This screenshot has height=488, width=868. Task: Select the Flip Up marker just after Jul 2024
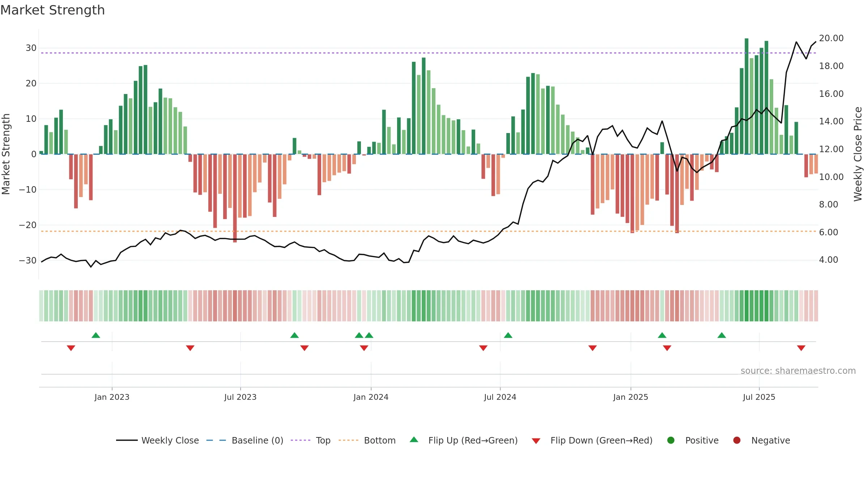pyautogui.click(x=508, y=335)
